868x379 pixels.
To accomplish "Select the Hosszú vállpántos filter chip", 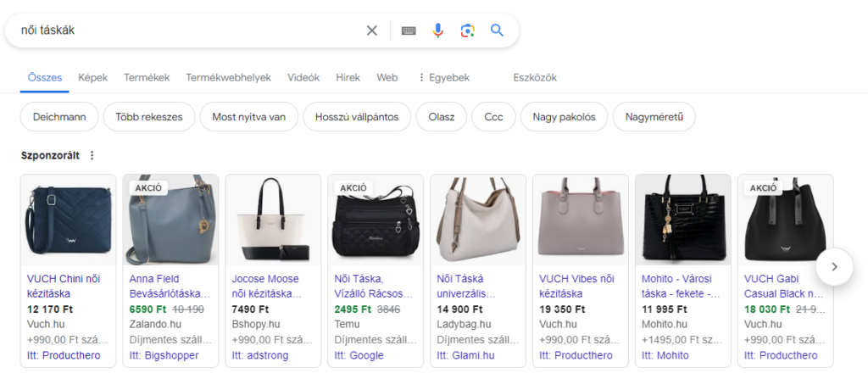I will coord(356,117).
